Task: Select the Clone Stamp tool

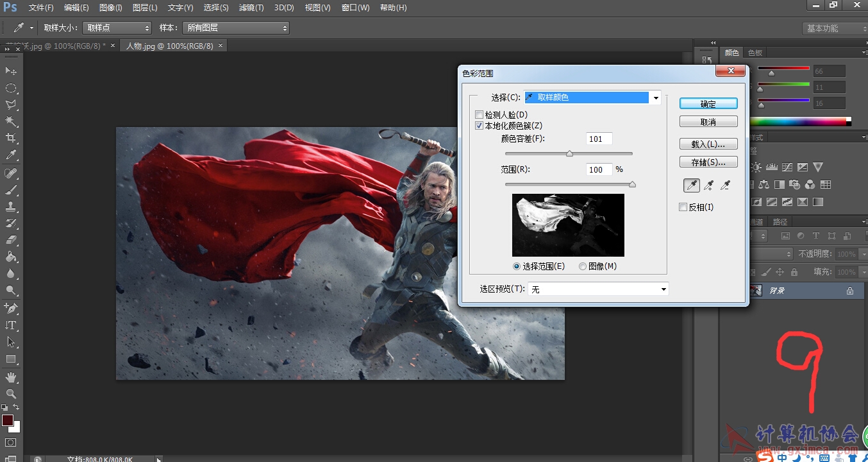Action: (11, 207)
